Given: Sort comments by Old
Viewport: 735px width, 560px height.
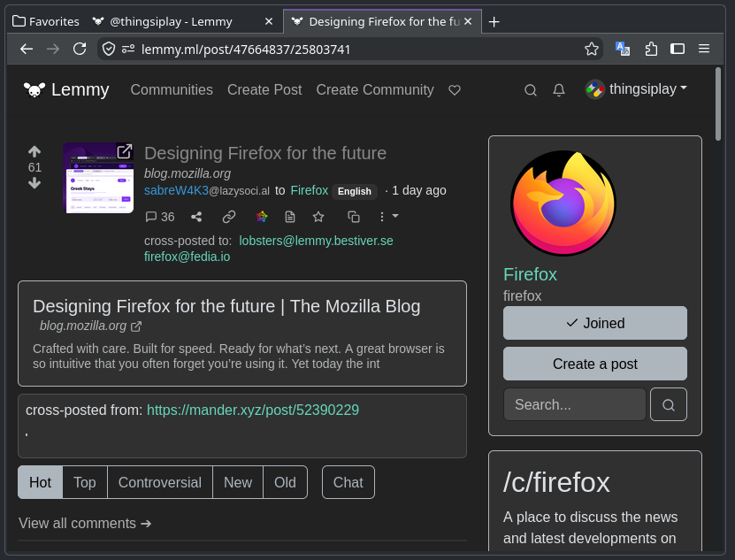Looking at the screenshot, I should coord(285,482).
